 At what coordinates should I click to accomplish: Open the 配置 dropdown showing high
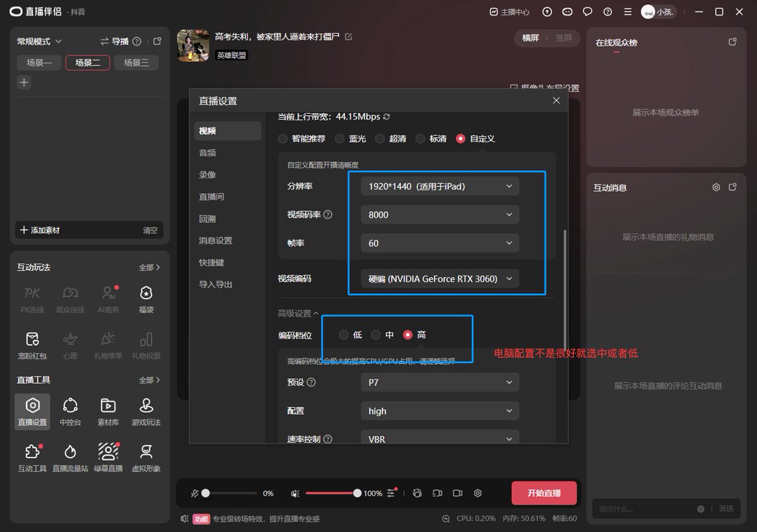point(440,410)
